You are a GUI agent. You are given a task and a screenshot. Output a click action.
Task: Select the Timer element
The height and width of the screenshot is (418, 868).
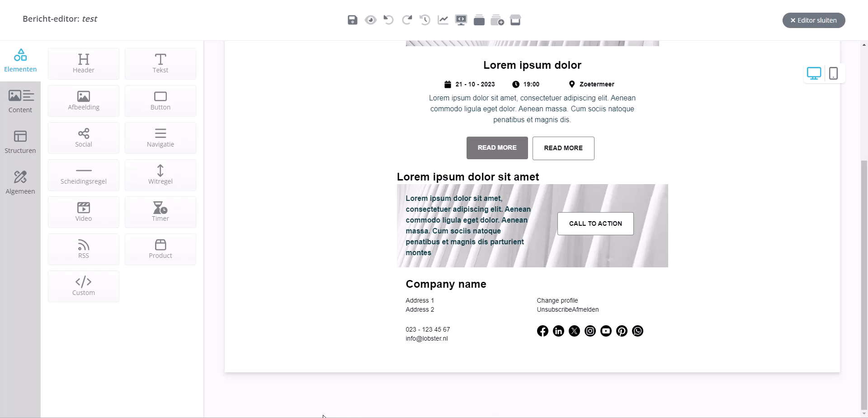click(160, 212)
